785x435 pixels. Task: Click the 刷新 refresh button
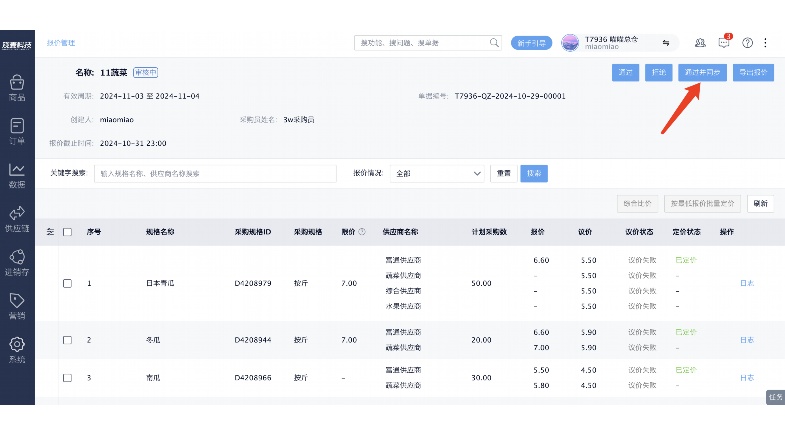tap(760, 204)
